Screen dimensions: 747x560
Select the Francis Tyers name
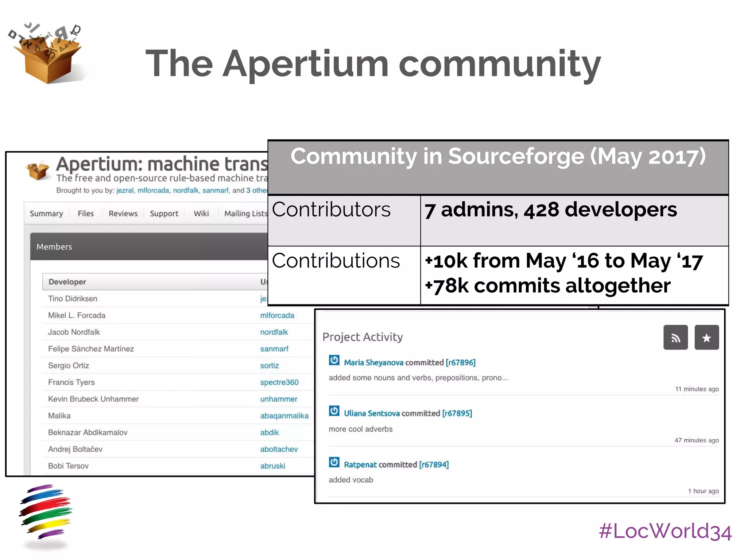coord(71,382)
